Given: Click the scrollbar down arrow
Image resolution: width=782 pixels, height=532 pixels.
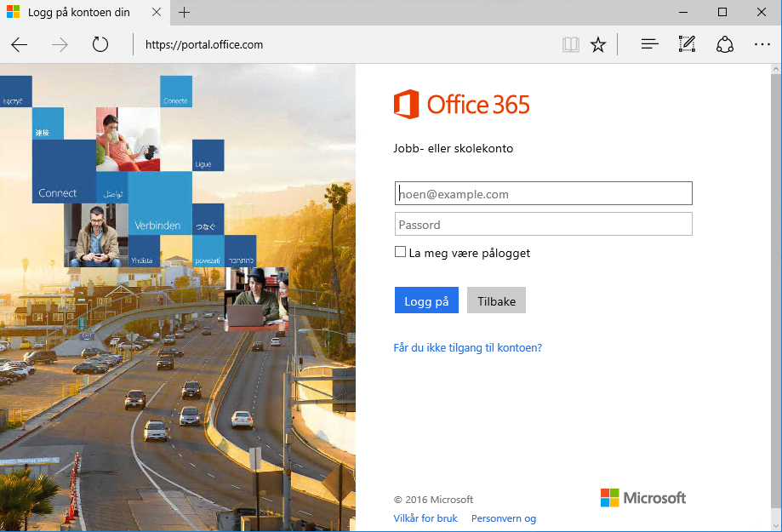Looking at the screenshot, I should pyautogui.click(x=776, y=525).
